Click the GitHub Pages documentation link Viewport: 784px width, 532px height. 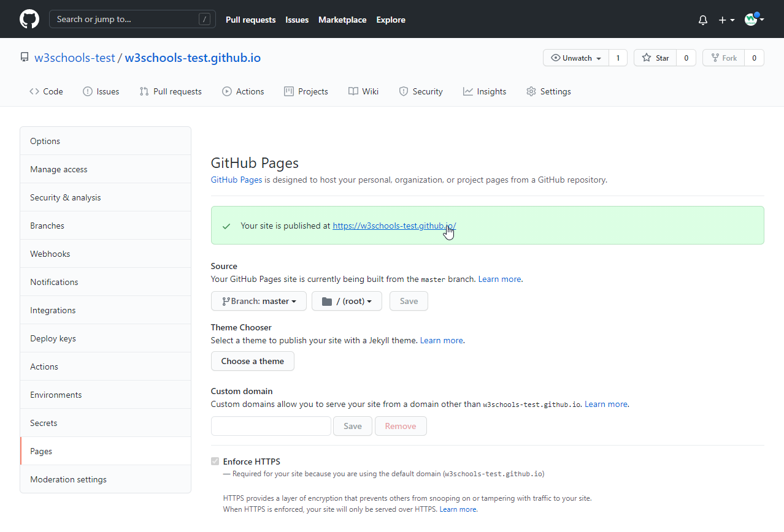[x=236, y=180]
